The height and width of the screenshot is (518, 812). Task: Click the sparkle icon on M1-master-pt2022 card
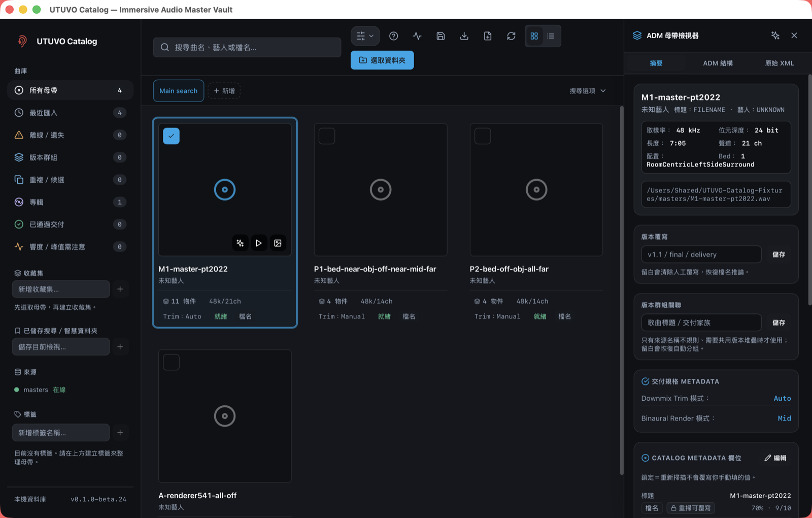click(x=240, y=243)
